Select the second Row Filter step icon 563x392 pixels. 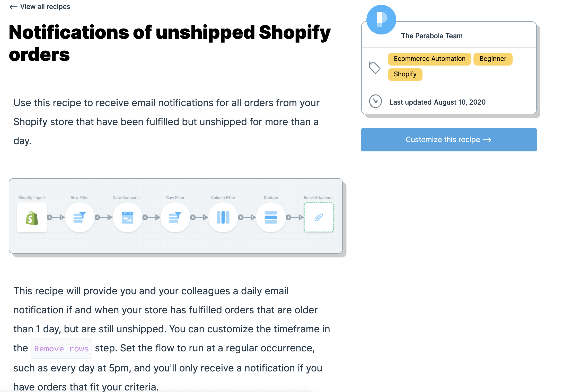pos(175,217)
